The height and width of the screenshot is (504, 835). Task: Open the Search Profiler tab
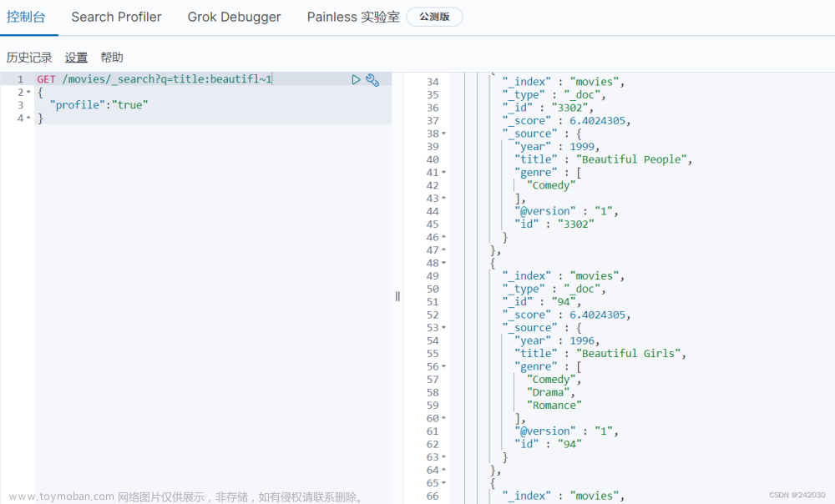point(116,17)
